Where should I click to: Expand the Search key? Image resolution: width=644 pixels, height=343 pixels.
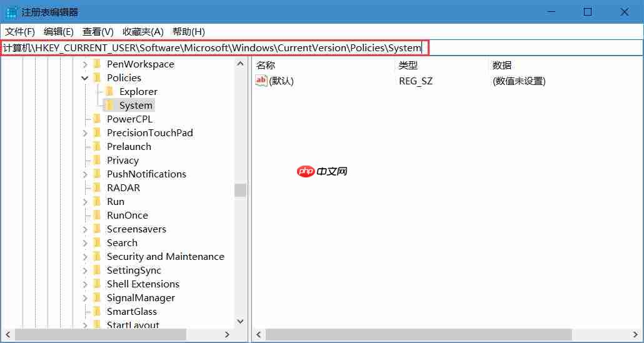(x=85, y=243)
